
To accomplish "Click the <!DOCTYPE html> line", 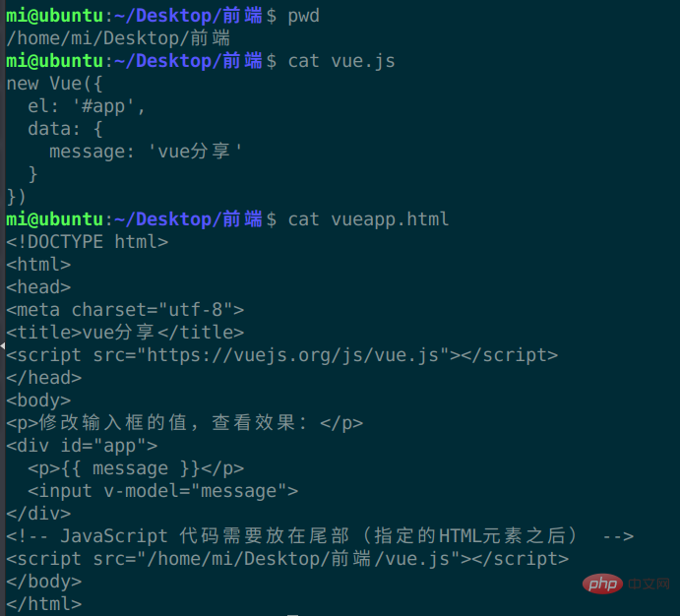I will (x=87, y=242).
